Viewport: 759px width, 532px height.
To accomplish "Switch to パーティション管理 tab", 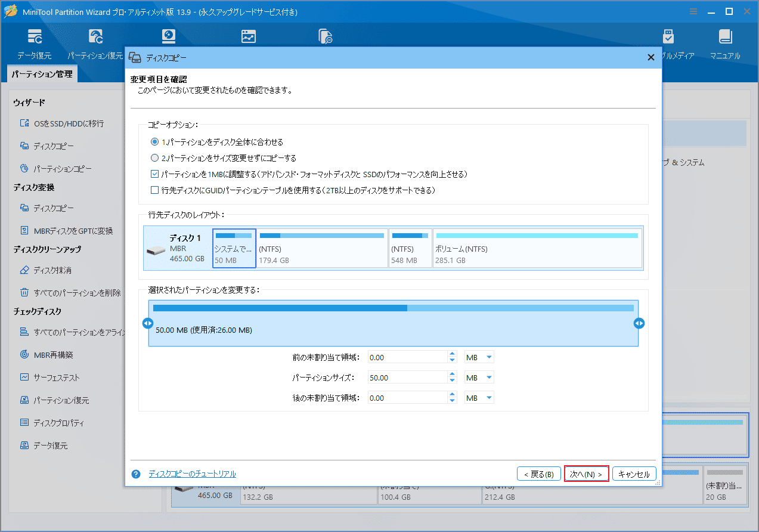I will (x=42, y=74).
